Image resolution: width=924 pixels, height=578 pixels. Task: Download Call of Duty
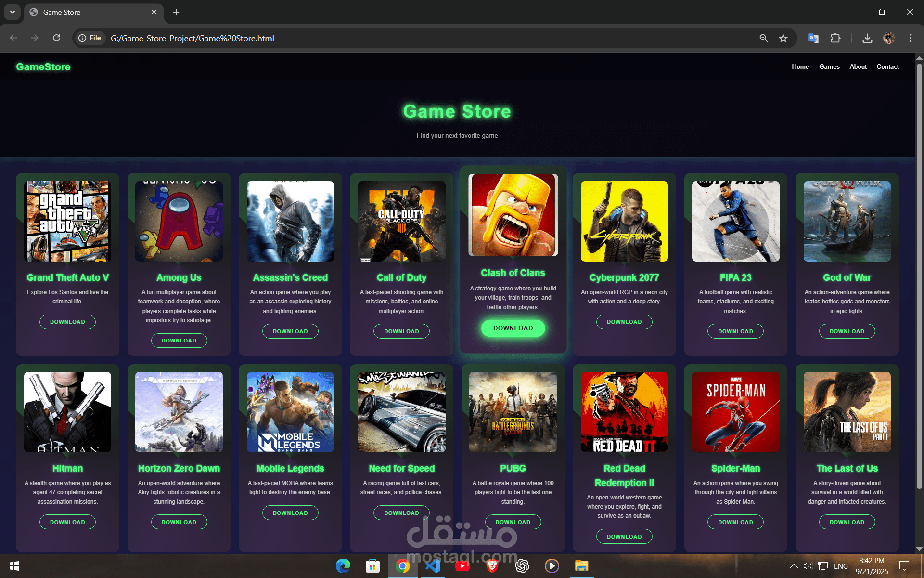coord(402,331)
